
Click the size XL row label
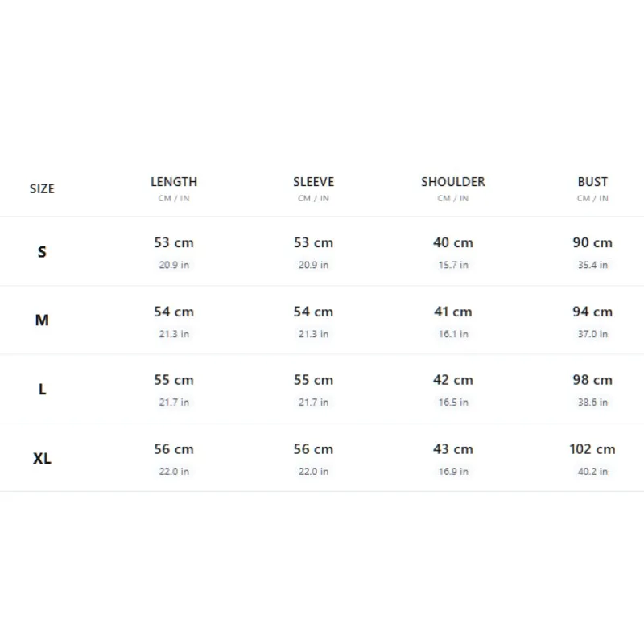click(42, 458)
